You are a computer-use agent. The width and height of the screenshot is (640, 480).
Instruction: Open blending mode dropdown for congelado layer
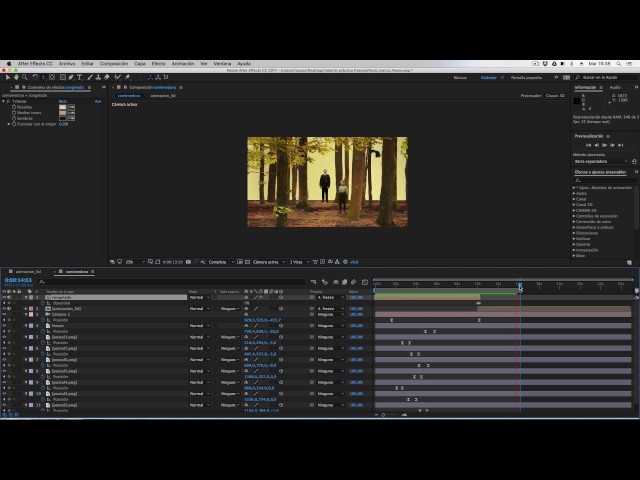(x=200, y=298)
